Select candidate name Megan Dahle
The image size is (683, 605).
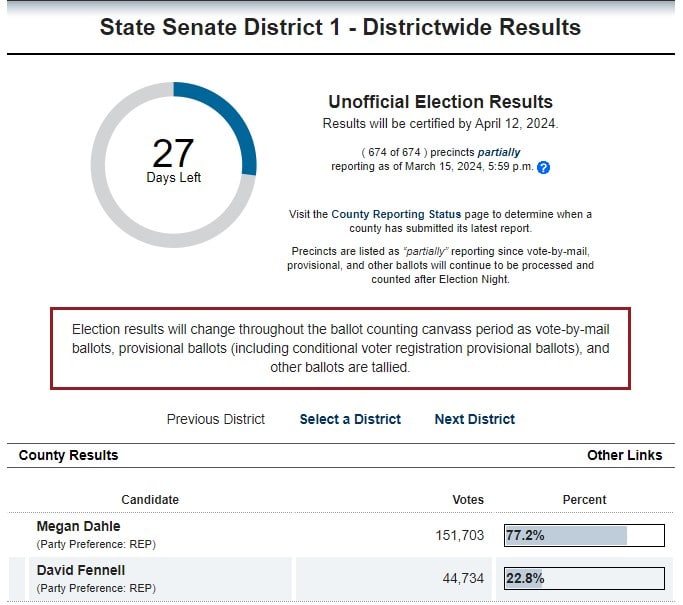tap(76, 526)
